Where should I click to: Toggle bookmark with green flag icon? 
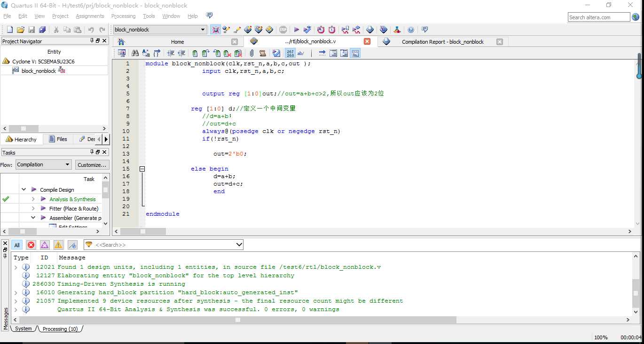tap(195, 53)
